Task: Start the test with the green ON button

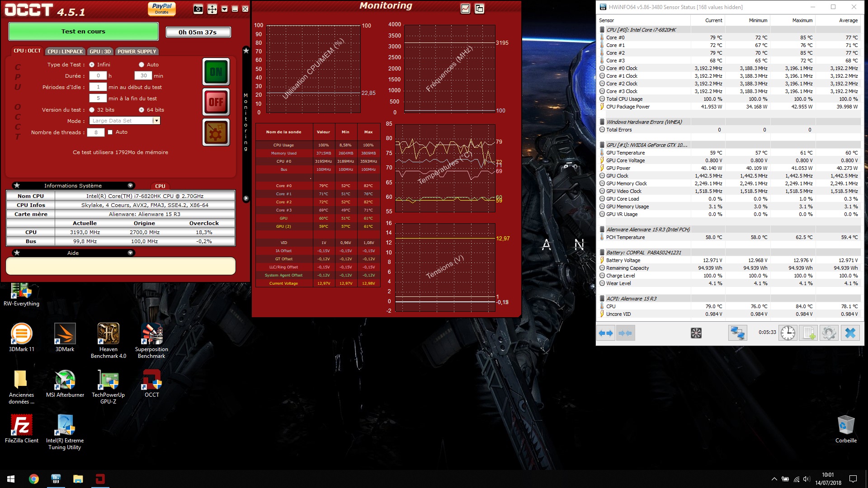Action: 216,72
